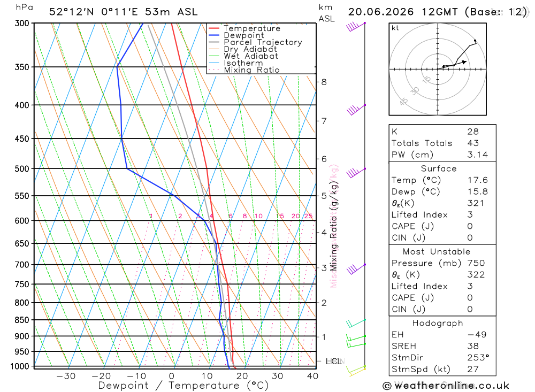Viewport: 535px width, 392px height.
Task: Click the PW (cm) value 3.14
Action: tap(477, 155)
